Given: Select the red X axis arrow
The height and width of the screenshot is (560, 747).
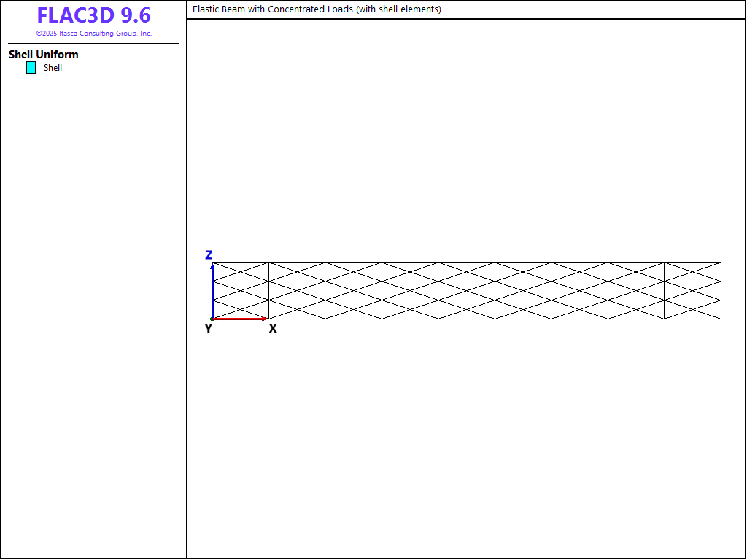Looking at the screenshot, I should coord(241,319).
